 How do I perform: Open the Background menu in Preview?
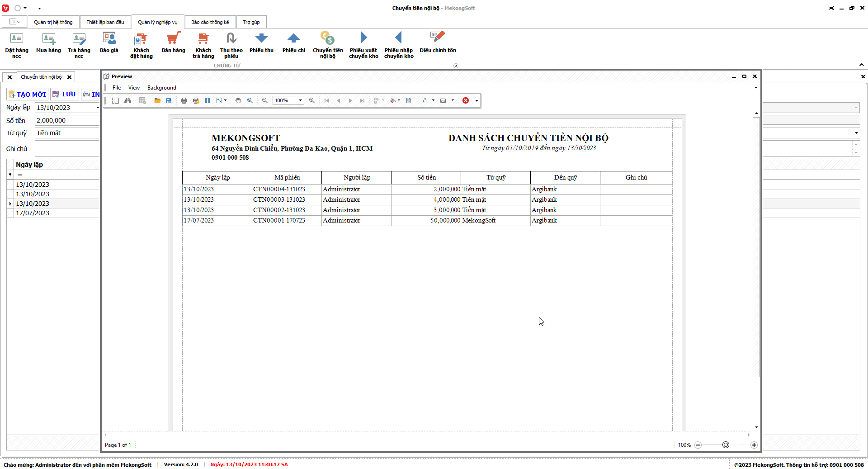[x=161, y=88]
